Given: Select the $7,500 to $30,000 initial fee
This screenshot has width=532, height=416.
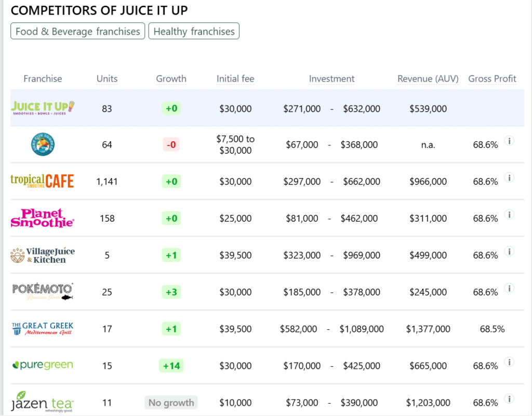Looking at the screenshot, I should tap(235, 144).
